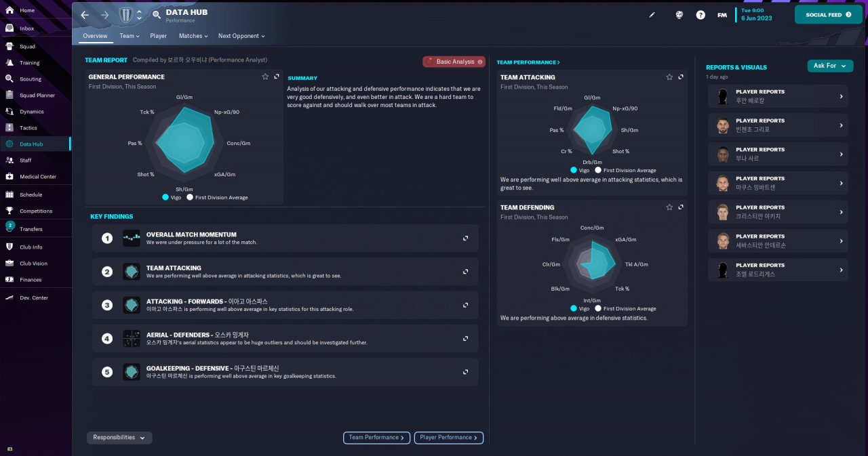Pin Team Defending with the star
This screenshot has width=868, height=456.
(x=669, y=207)
